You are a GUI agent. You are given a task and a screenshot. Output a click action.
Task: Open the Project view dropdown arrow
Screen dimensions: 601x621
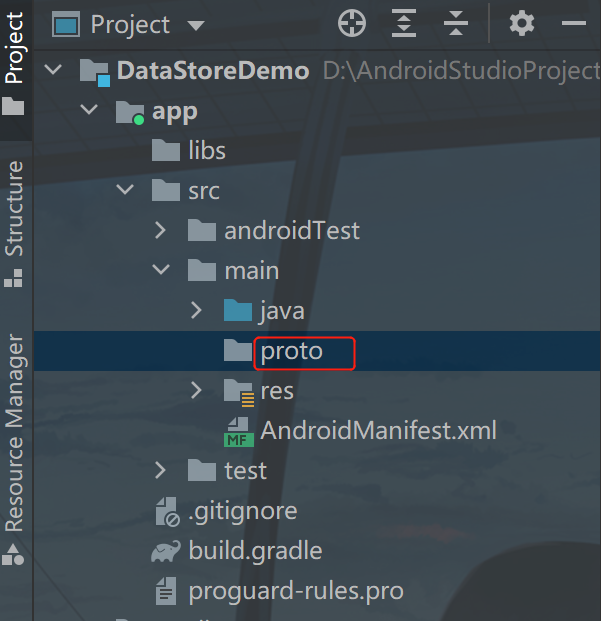click(196, 26)
